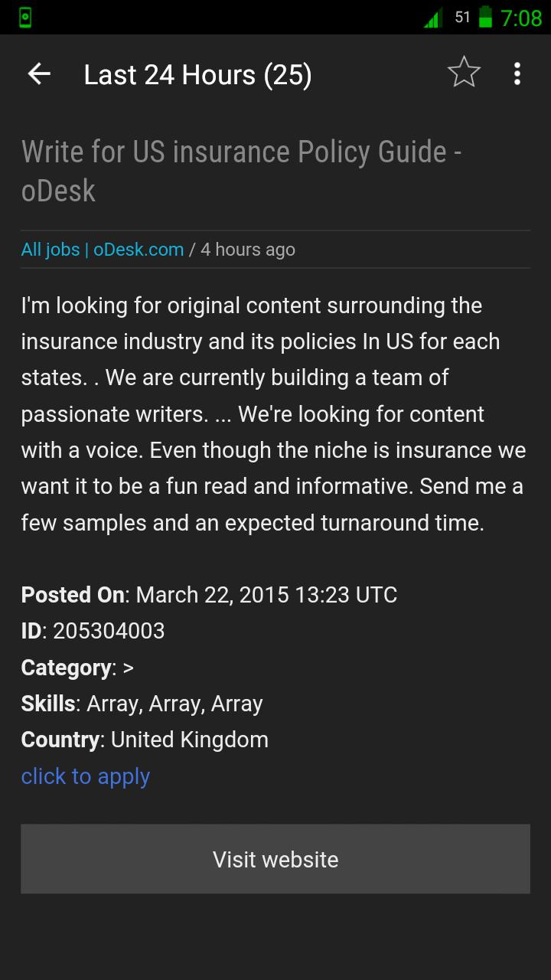Tap the "Posted On" date line

[209, 595]
